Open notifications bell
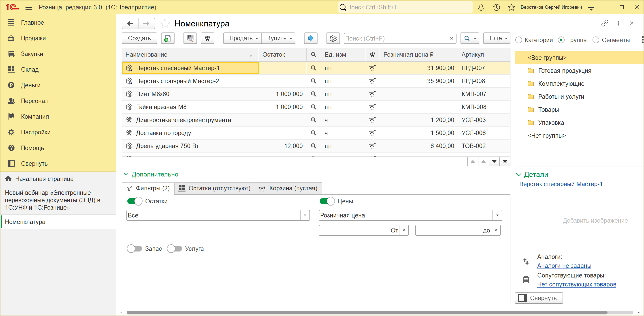The width and height of the screenshot is (644, 316). pyautogui.click(x=481, y=7)
